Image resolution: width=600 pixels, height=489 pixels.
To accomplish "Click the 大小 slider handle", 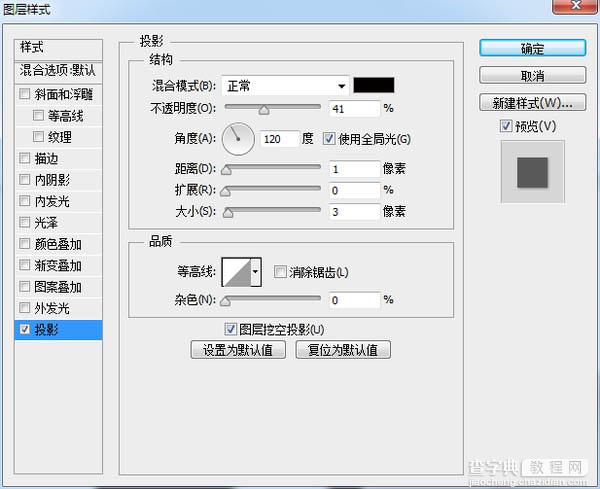I will [228, 213].
